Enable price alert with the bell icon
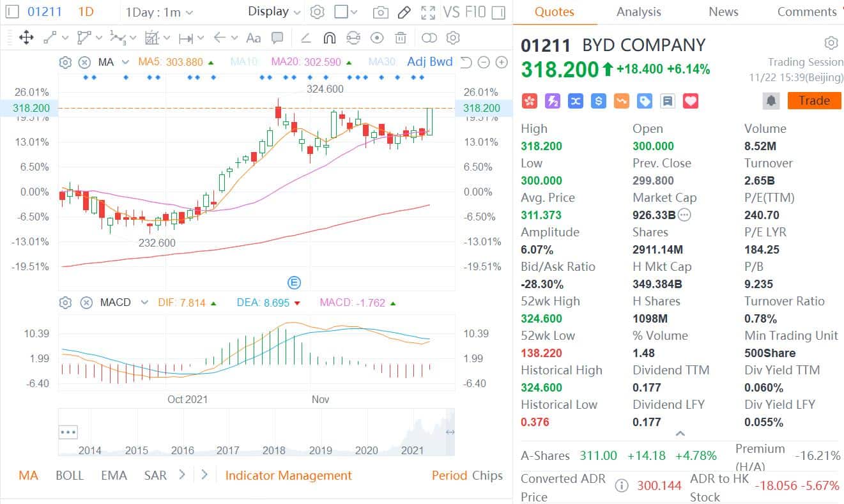Screen dimensions: 844x504 771,100
